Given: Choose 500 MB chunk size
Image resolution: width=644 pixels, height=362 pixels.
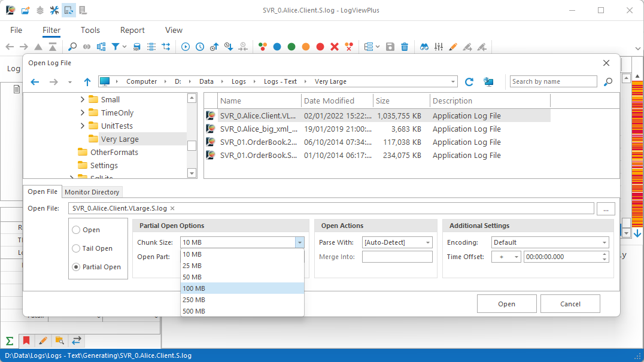Looking at the screenshot, I should [x=242, y=311].
